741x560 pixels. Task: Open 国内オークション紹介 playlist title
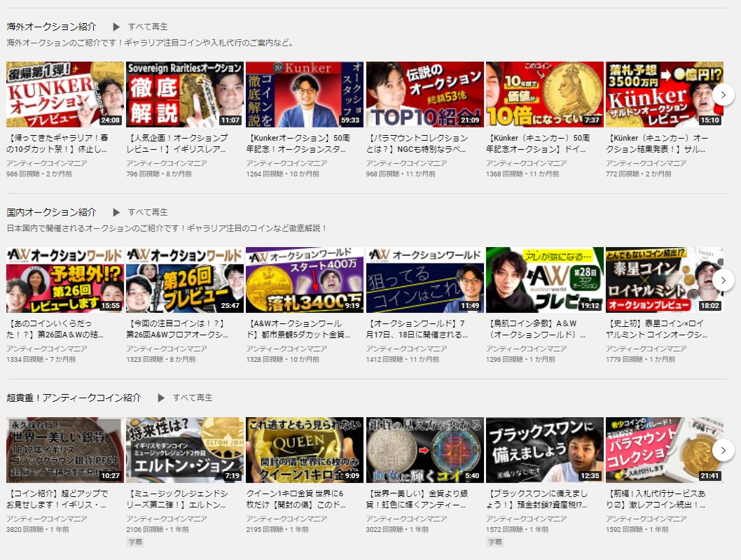[52, 213]
